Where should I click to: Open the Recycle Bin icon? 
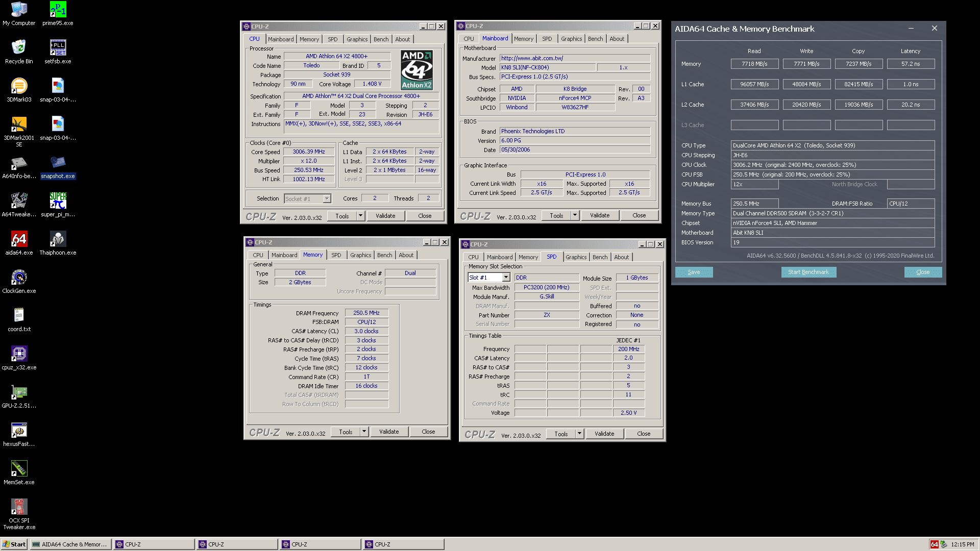[x=19, y=52]
